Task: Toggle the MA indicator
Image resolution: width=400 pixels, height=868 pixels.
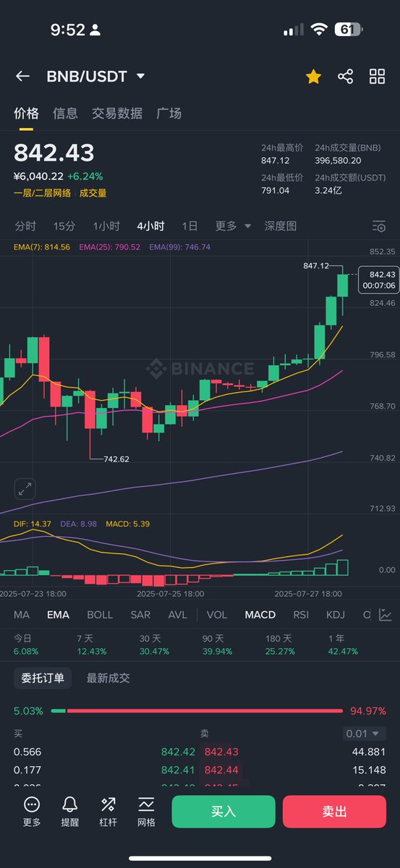Action: pos(22,615)
